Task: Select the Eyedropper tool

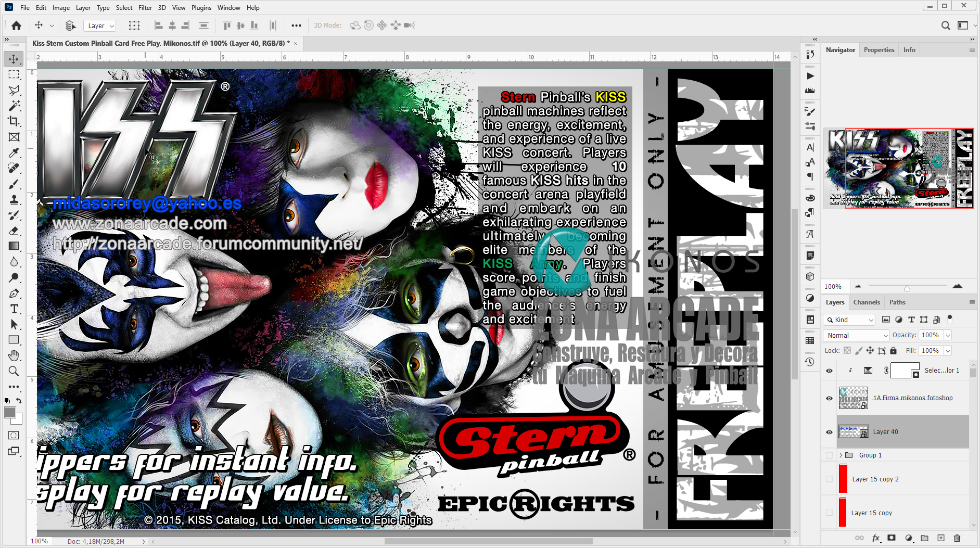Action: [14, 152]
